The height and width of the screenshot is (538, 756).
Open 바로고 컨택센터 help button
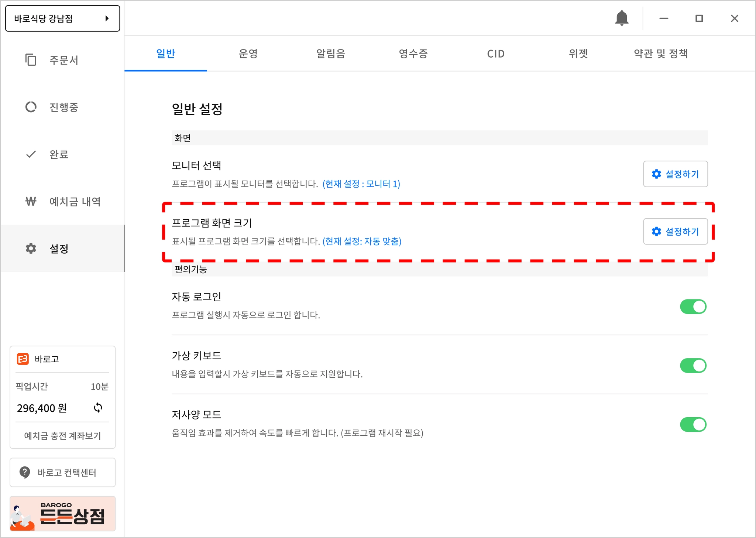click(62, 473)
